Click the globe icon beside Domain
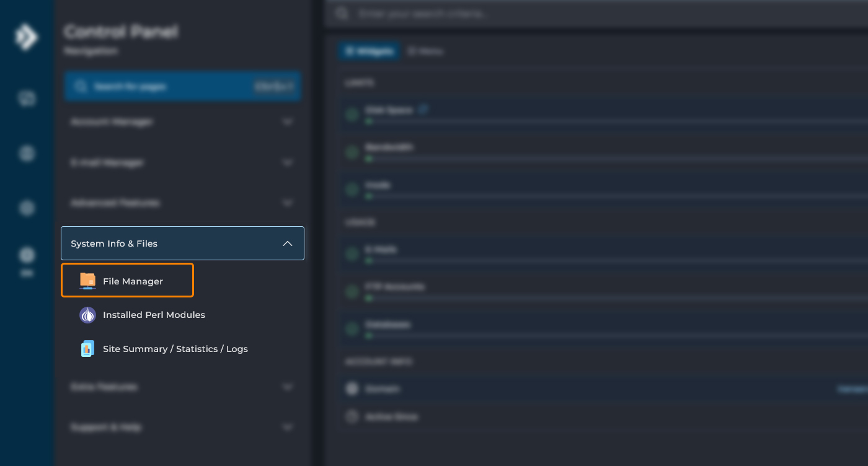The width and height of the screenshot is (868, 466). (x=352, y=388)
